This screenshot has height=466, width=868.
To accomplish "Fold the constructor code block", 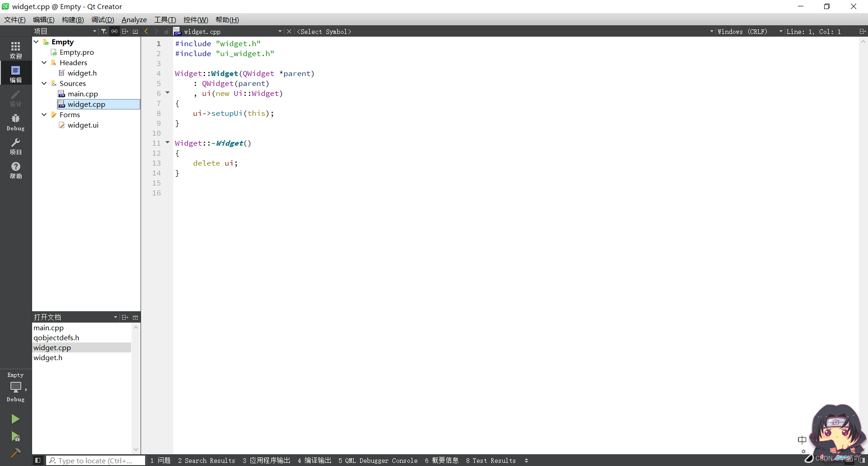I will click(x=168, y=93).
